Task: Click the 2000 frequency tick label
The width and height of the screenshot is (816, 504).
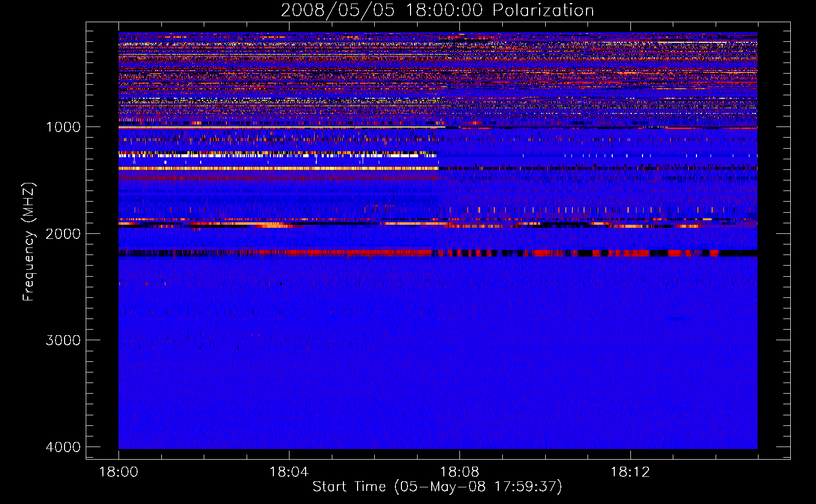Action: coord(63,233)
